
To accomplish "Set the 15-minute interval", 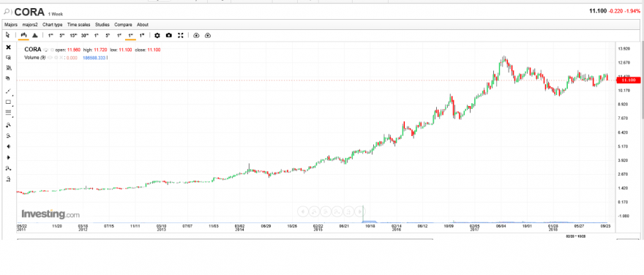I will [x=73, y=35].
